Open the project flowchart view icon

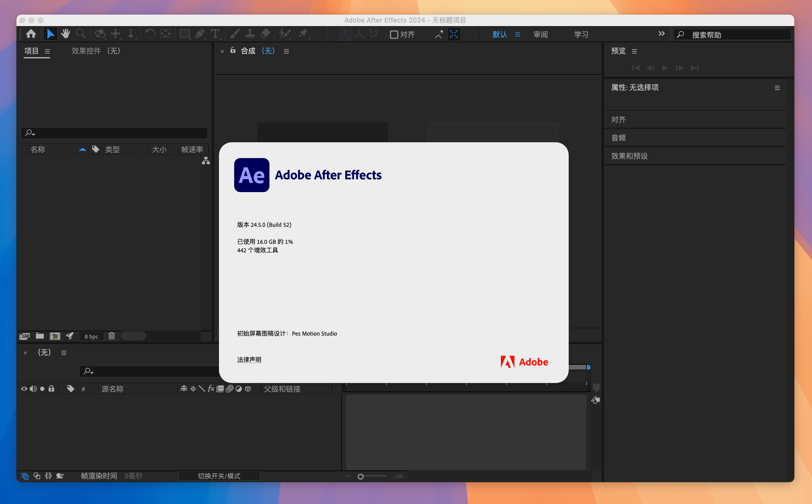tap(206, 161)
